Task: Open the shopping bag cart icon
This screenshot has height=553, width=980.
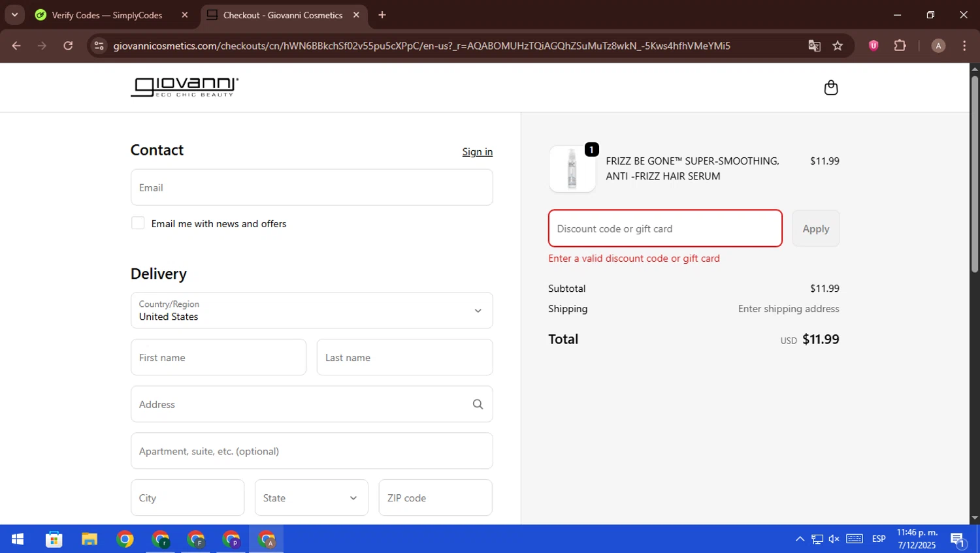Action: point(830,87)
